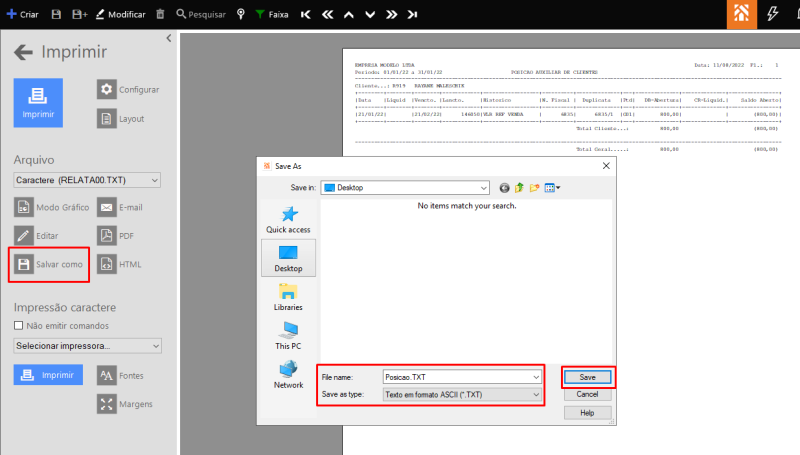
Task: Click the location pin icon in toolbar
Action: pyautogui.click(x=241, y=14)
